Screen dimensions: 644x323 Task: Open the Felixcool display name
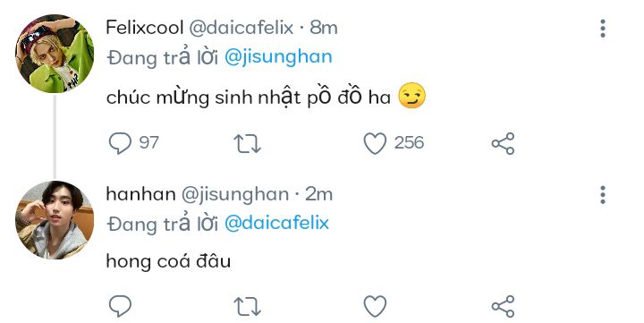coord(145,28)
